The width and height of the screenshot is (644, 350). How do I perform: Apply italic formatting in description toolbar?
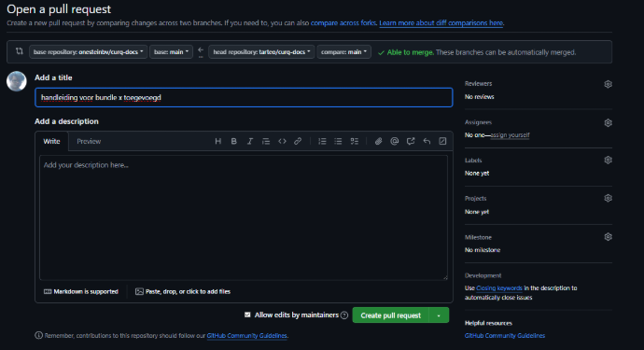(250, 141)
